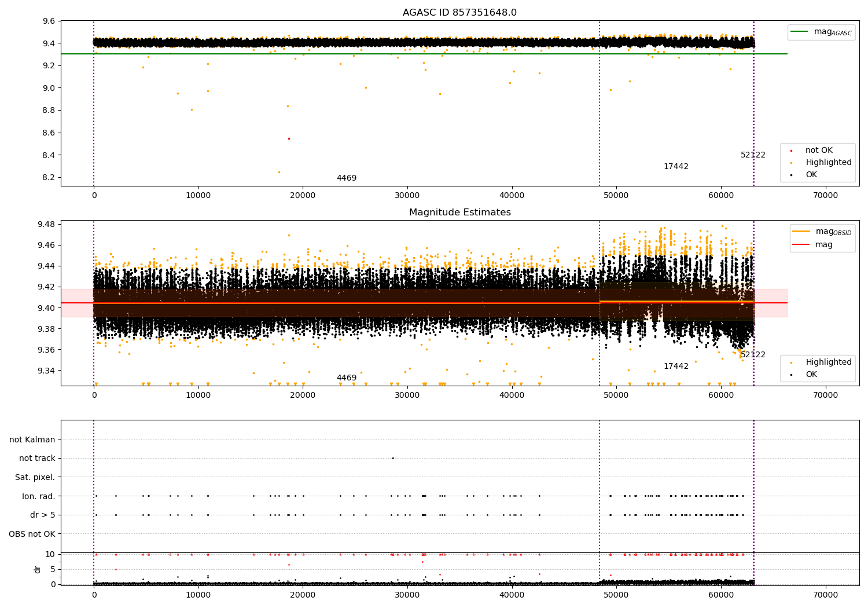Click the 'Magnitude Estimates' plot title

pos(459,213)
